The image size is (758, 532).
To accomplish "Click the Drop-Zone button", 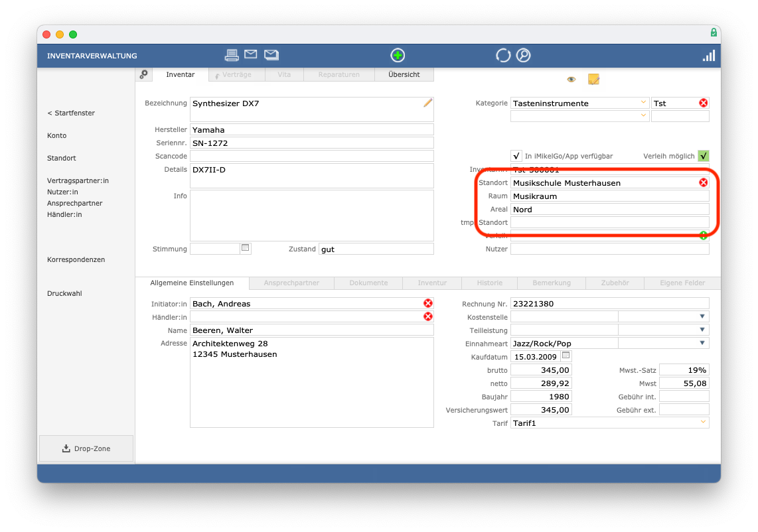I will click(86, 448).
